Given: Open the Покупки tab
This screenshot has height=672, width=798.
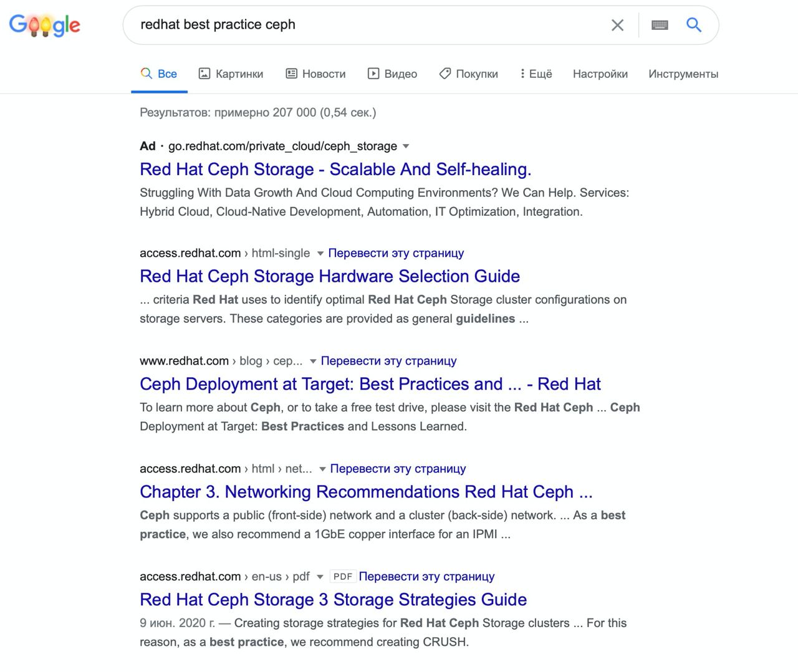Looking at the screenshot, I should point(468,74).
